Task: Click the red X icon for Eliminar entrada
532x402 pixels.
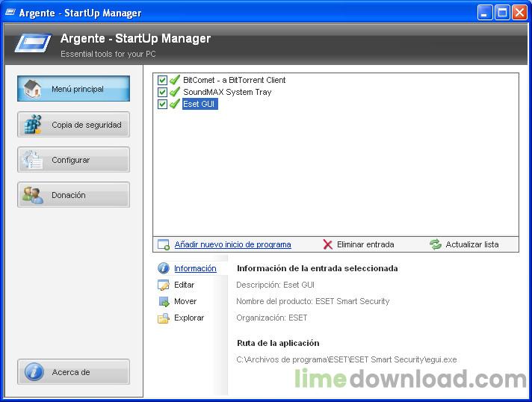Action: coord(328,244)
